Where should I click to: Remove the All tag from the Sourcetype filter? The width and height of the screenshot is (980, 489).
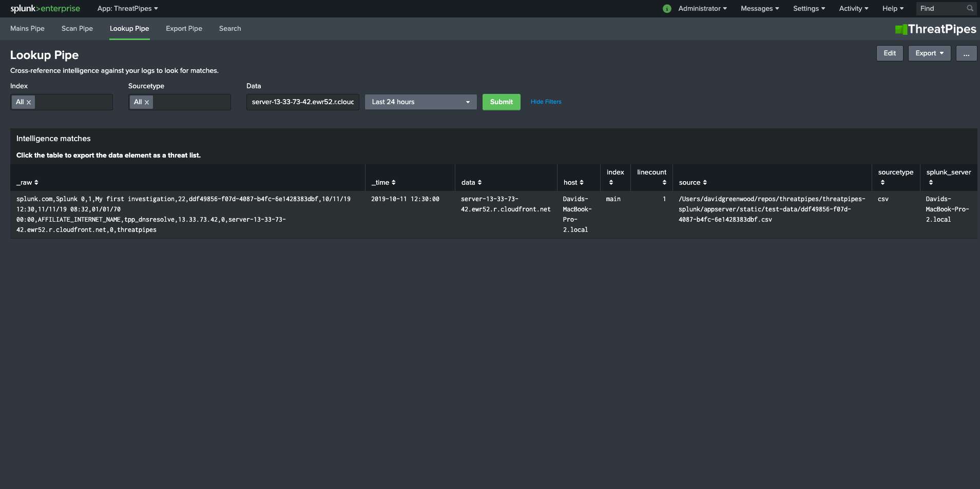[x=148, y=102]
